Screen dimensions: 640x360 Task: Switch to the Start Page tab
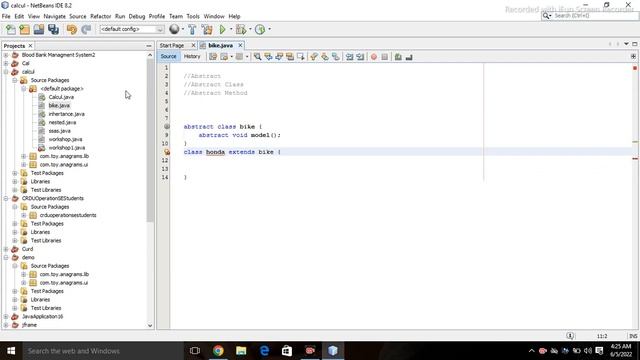(172, 45)
